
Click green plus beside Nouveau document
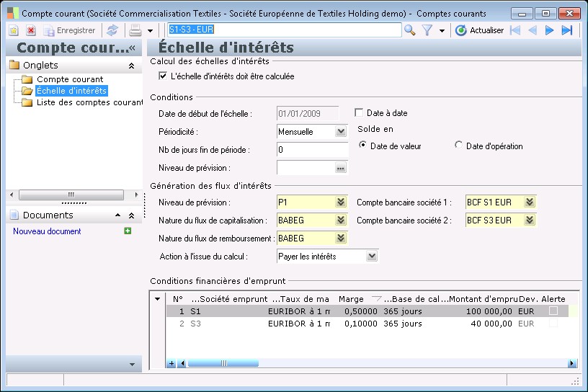point(128,231)
